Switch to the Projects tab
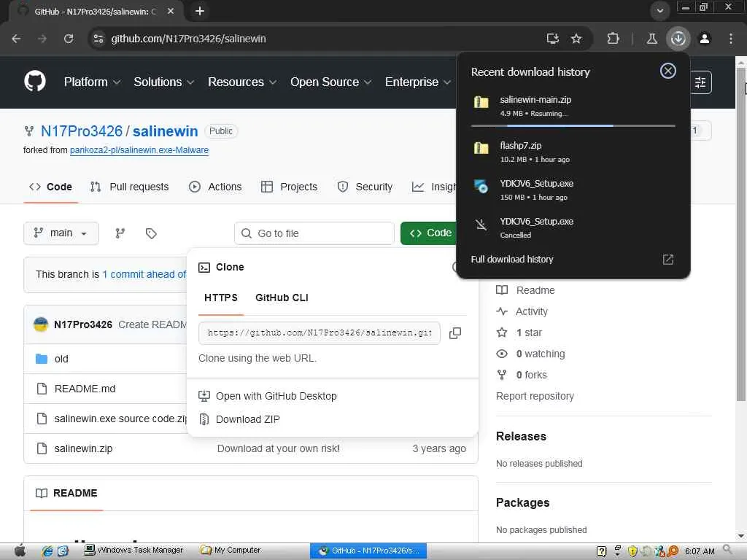Viewport: 747px width, 560px height. (x=289, y=187)
